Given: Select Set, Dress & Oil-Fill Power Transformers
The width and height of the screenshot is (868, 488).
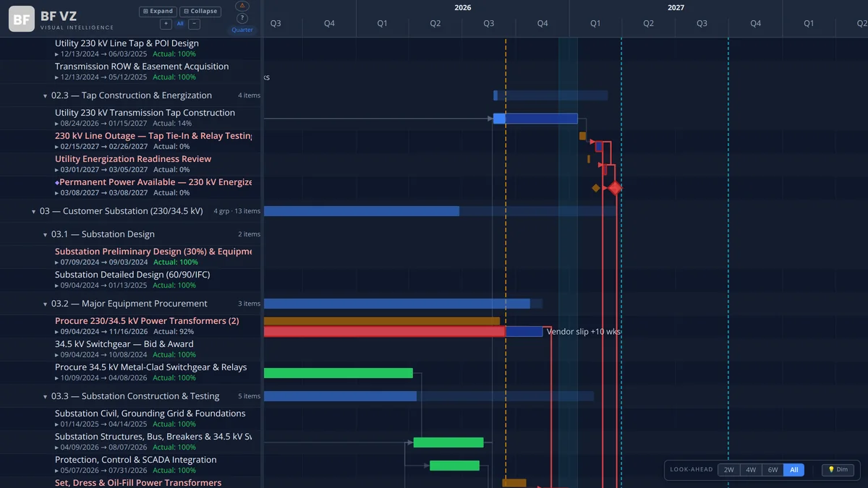Looking at the screenshot, I should (138, 482).
